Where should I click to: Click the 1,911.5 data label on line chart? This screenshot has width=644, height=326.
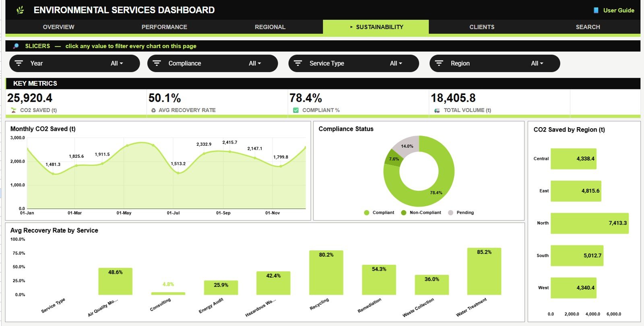102,155
